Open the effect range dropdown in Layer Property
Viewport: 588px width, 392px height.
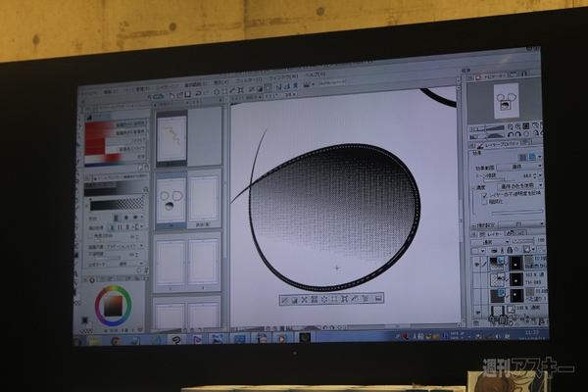pyautogui.click(x=517, y=167)
